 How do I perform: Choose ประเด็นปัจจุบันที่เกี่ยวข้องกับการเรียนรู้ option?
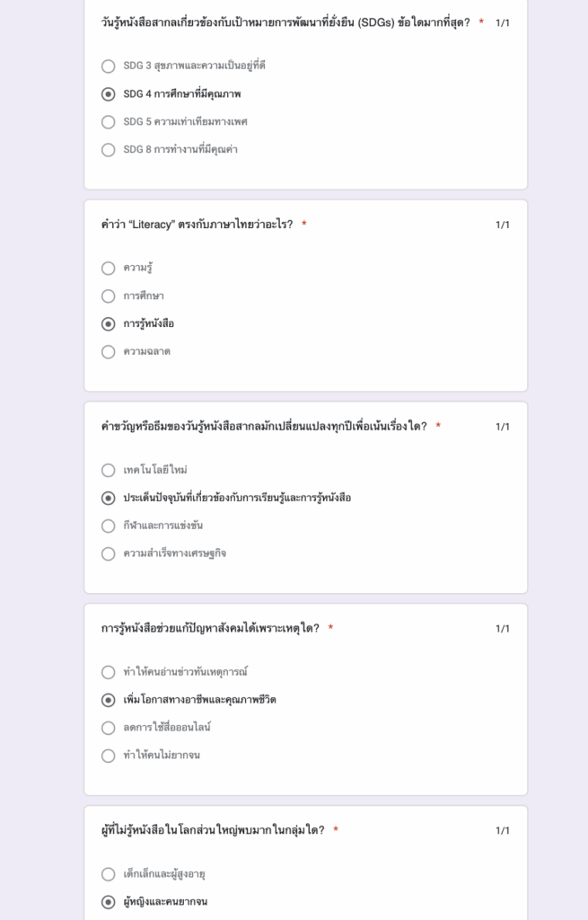[x=109, y=498]
